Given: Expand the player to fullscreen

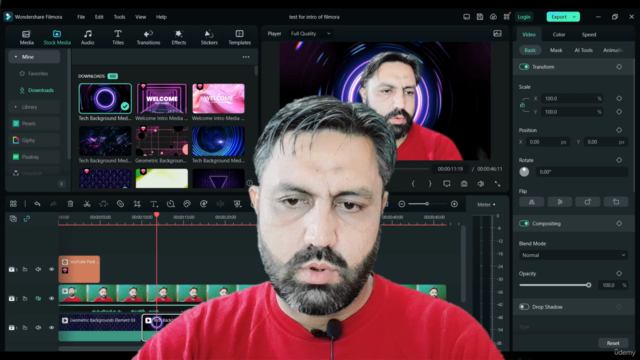Looking at the screenshot, I should click(x=498, y=184).
